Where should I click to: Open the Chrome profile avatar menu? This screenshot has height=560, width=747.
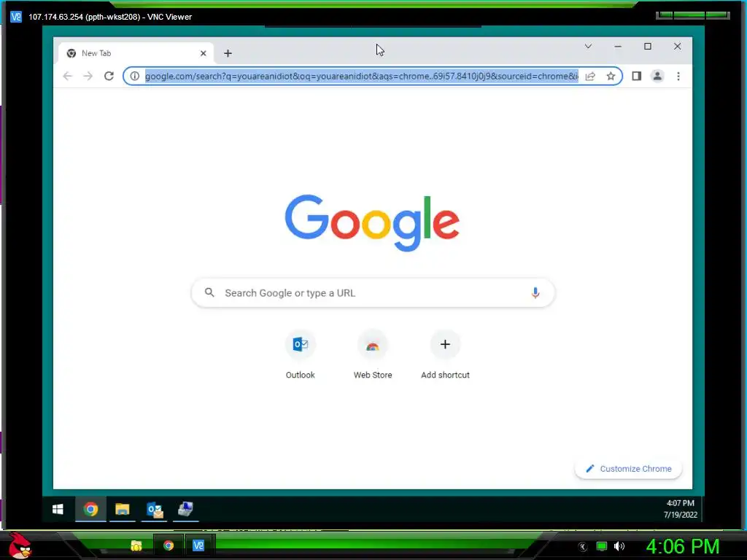(657, 76)
